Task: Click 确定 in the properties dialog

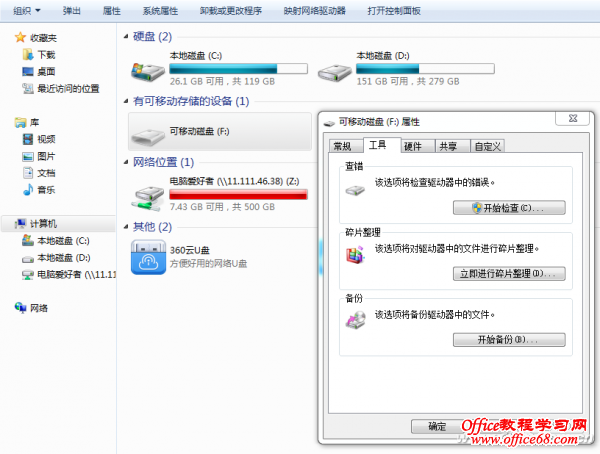Action: coord(437,426)
